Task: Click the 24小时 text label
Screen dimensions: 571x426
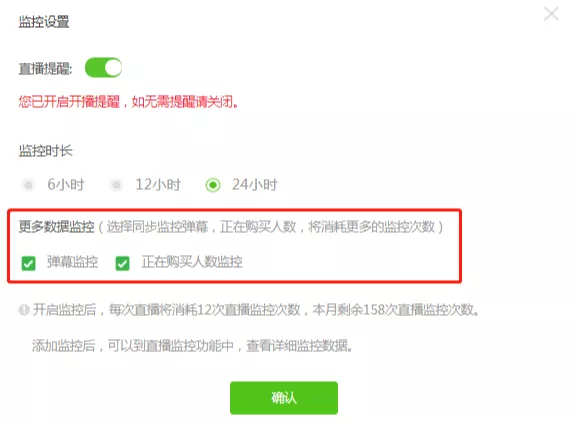Action: click(x=255, y=185)
